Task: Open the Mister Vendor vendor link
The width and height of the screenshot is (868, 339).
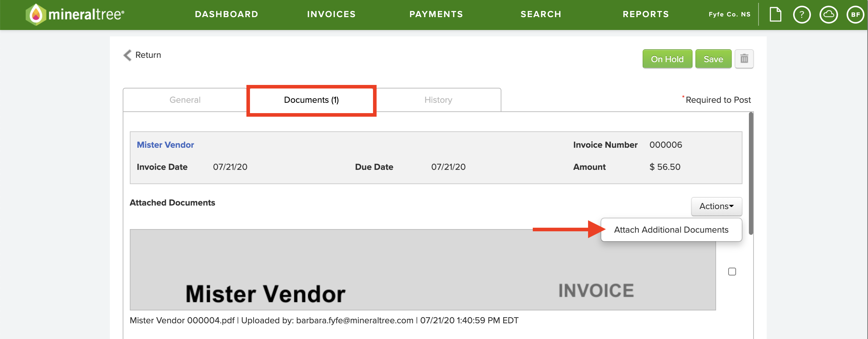Action: point(165,145)
